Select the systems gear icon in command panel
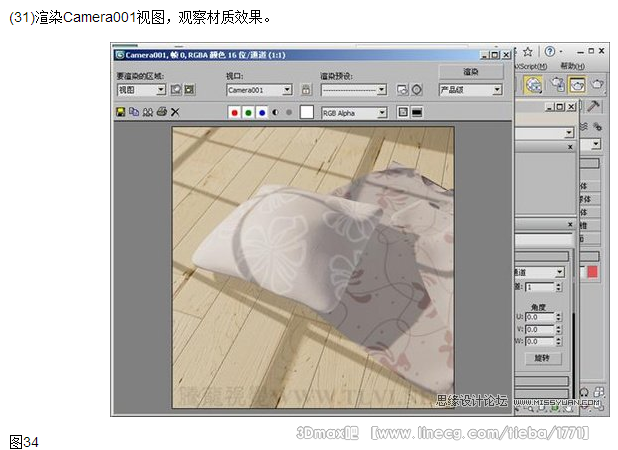 [x=598, y=126]
